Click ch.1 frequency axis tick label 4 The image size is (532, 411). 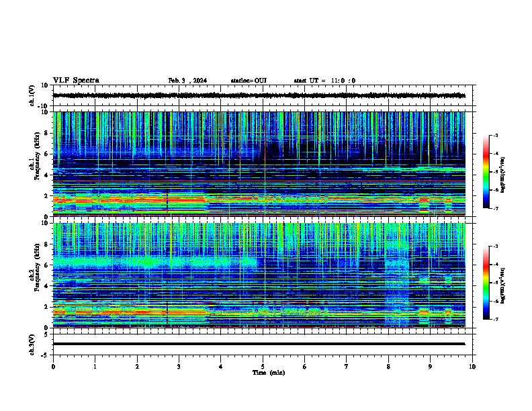[47, 175]
